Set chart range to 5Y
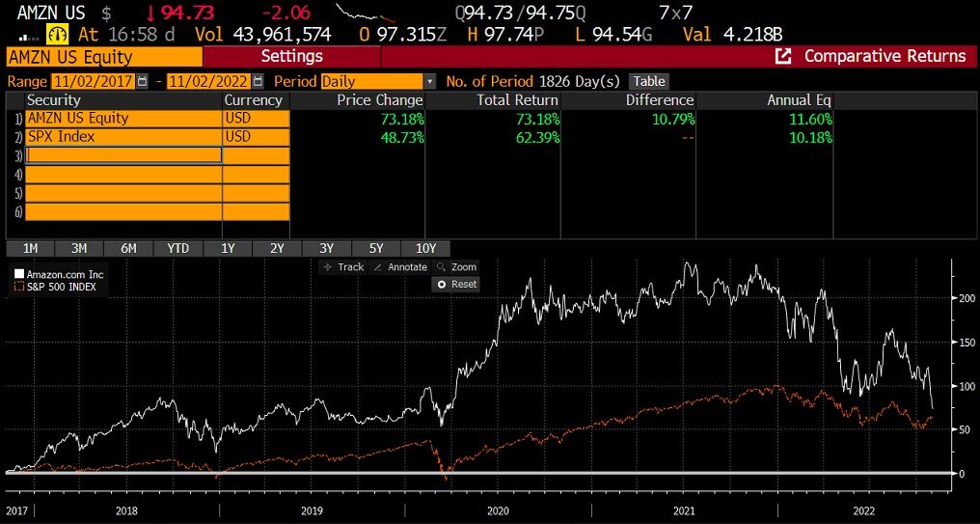Viewport: 980px width, 524px height. tap(375, 248)
